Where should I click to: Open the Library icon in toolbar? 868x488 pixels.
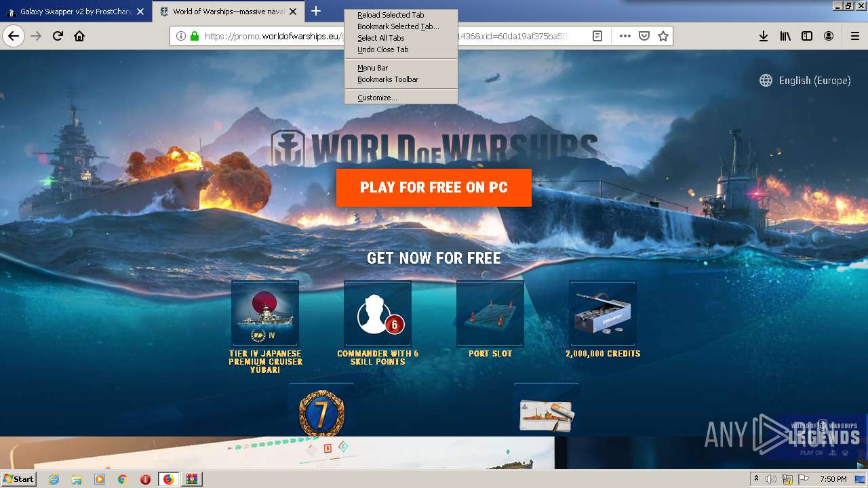(785, 36)
